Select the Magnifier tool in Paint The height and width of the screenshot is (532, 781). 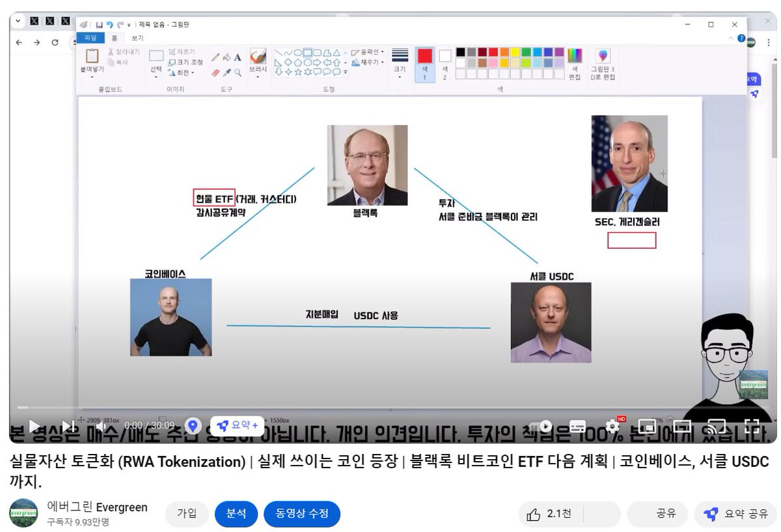tap(238, 72)
